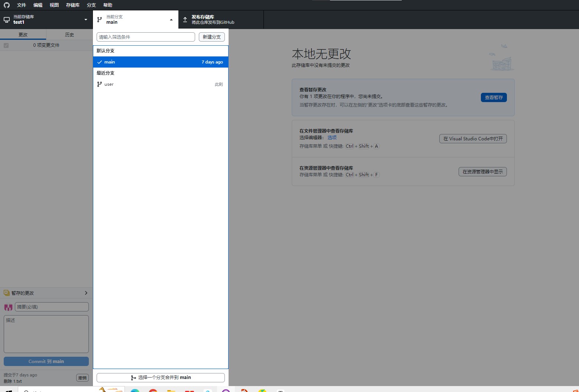Open the 分支 menu

coord(91,5)
